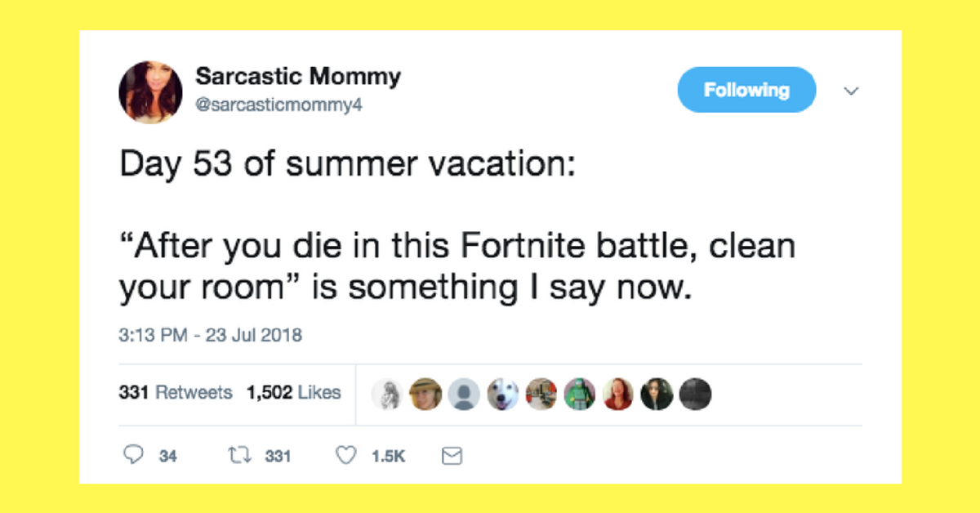Open the tweet timestamp 3:13 PM link
The width and height of the screenshot is (980, 513).
209,335
